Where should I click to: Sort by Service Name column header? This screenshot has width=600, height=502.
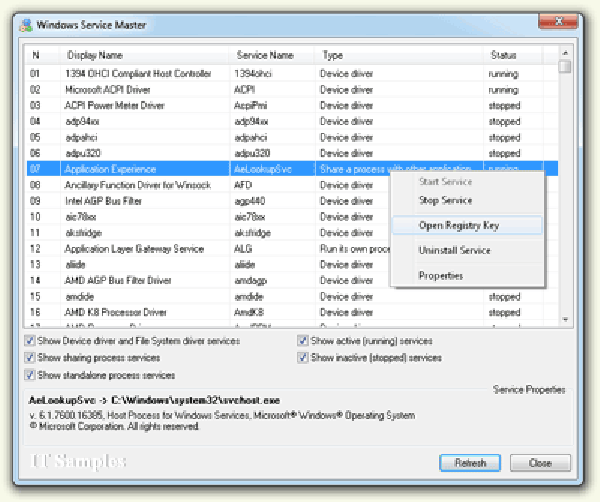tap(272, 55)
